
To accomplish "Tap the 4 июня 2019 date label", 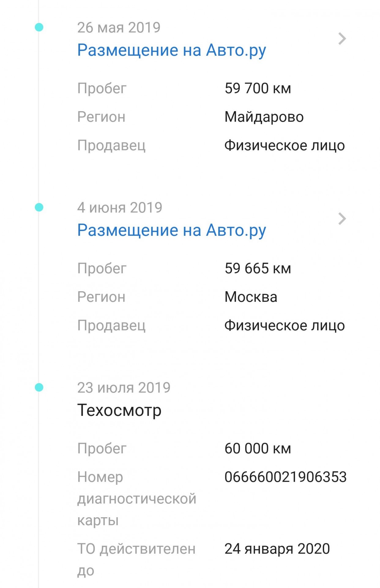I will click(x=120, y=208).
